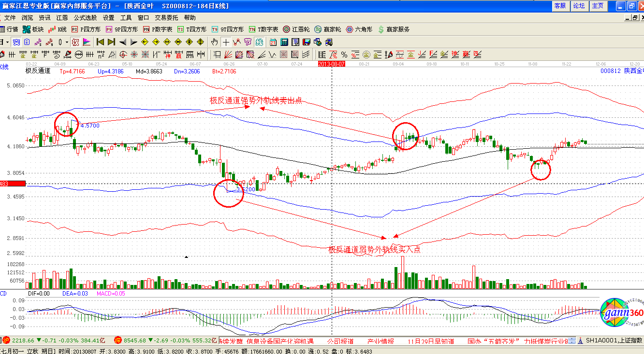644x354 pixels.
Task: Click the calendar icon showing 21
Action: 274,42
